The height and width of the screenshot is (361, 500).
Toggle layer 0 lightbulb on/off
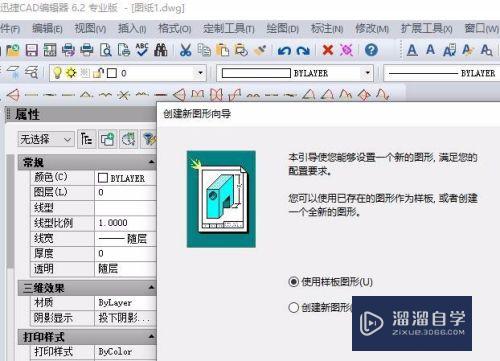(x=57, y=73)
